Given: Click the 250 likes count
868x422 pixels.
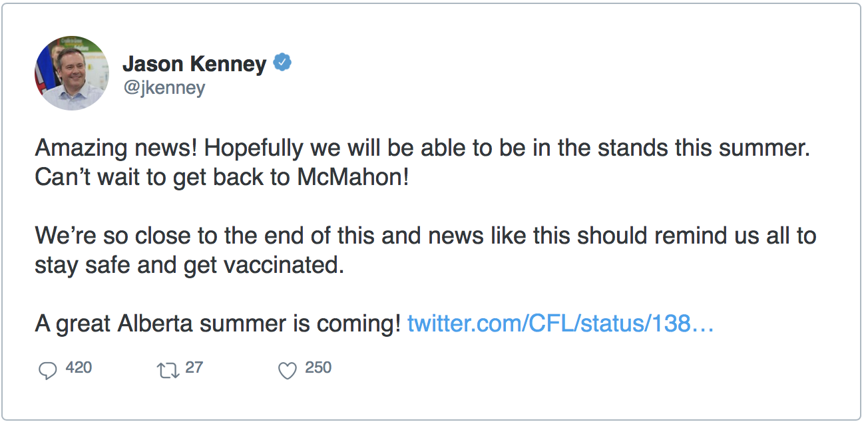Looking at the screenshot, I should click(x=318, y=368).
